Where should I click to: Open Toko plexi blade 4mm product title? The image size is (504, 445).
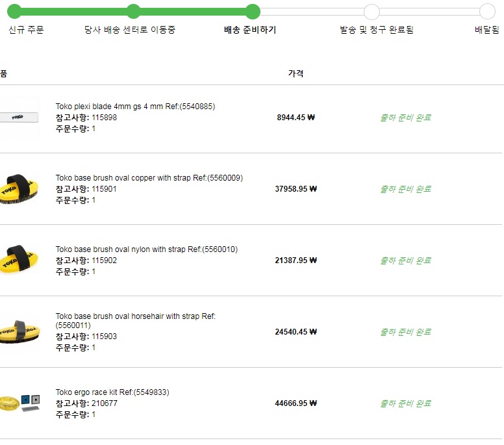pos(135,107)
